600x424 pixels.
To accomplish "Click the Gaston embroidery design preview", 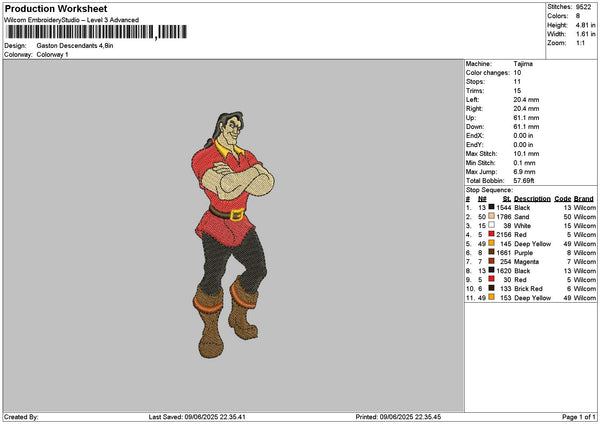I will [233, 235].
